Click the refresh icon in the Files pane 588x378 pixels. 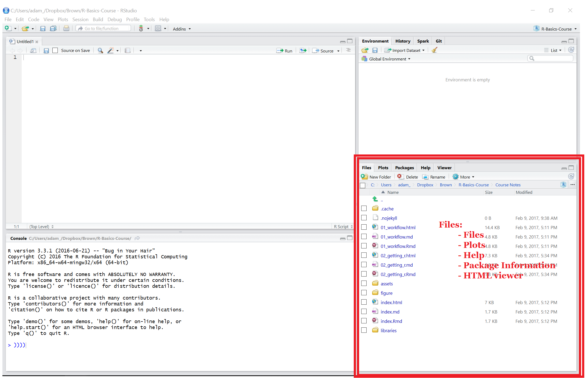click(571, 176)
